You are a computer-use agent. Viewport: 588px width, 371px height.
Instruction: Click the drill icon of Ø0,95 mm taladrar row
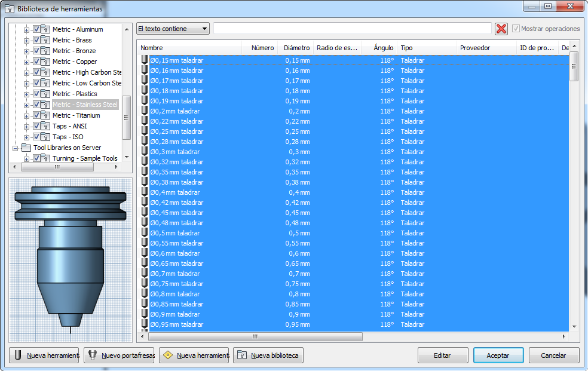pos(145,324)
